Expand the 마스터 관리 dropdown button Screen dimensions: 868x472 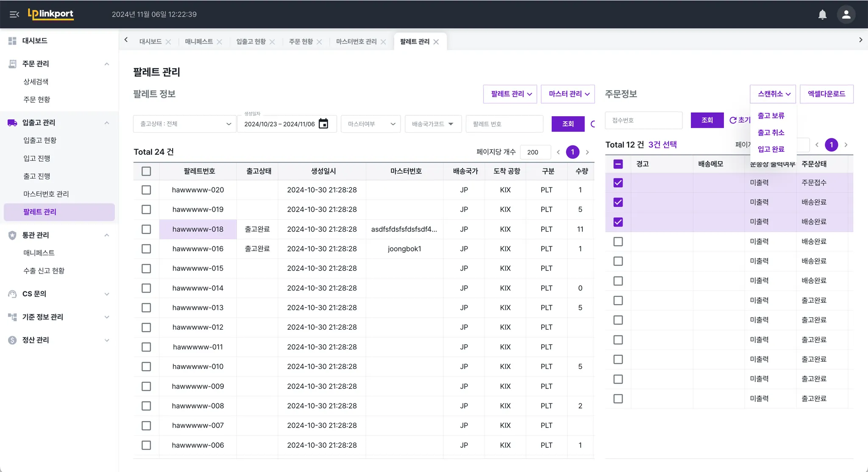[568, 94]
